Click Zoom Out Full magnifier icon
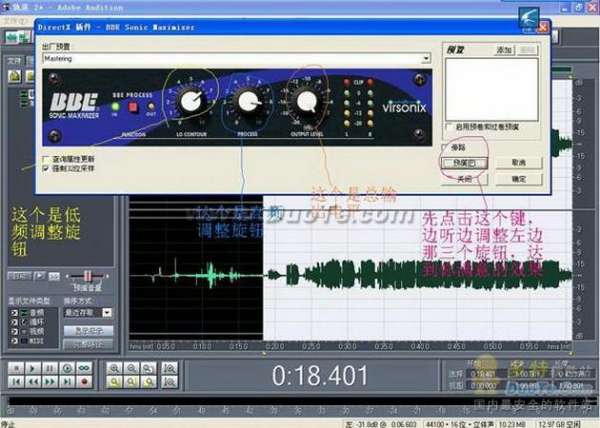This screenshot has height=428, width=600. 148,368
